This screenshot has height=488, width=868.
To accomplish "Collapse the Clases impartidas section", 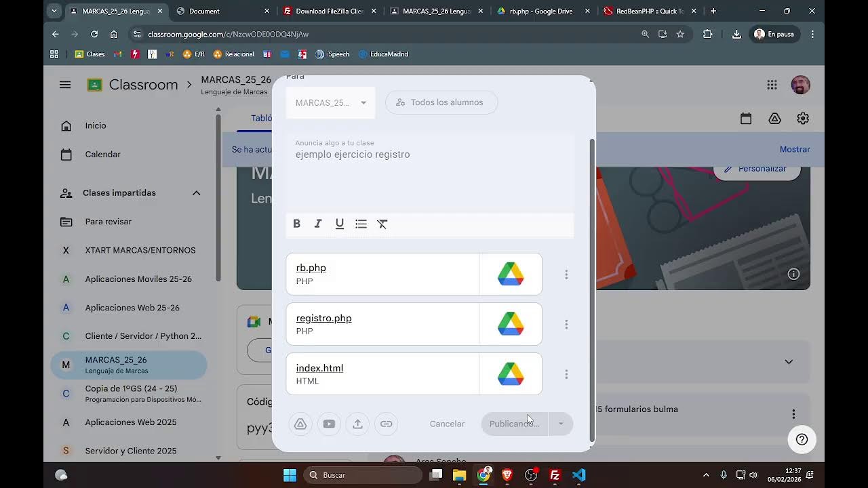I will 196,193.
